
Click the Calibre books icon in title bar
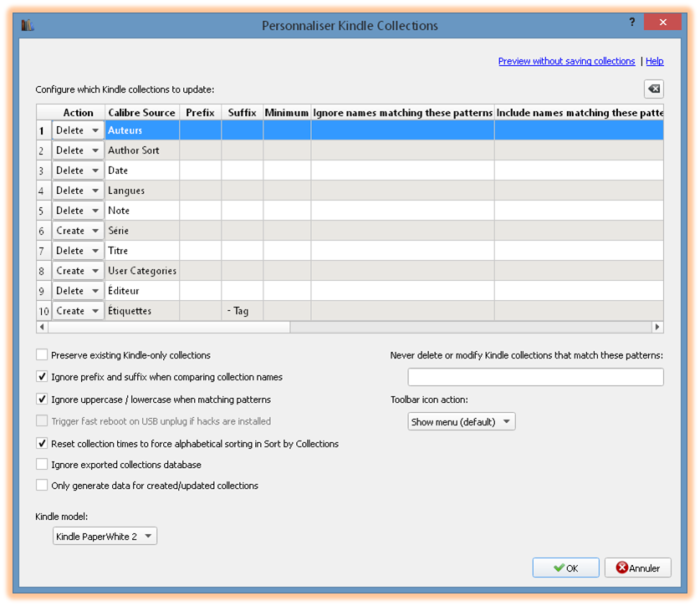point(28,25)
